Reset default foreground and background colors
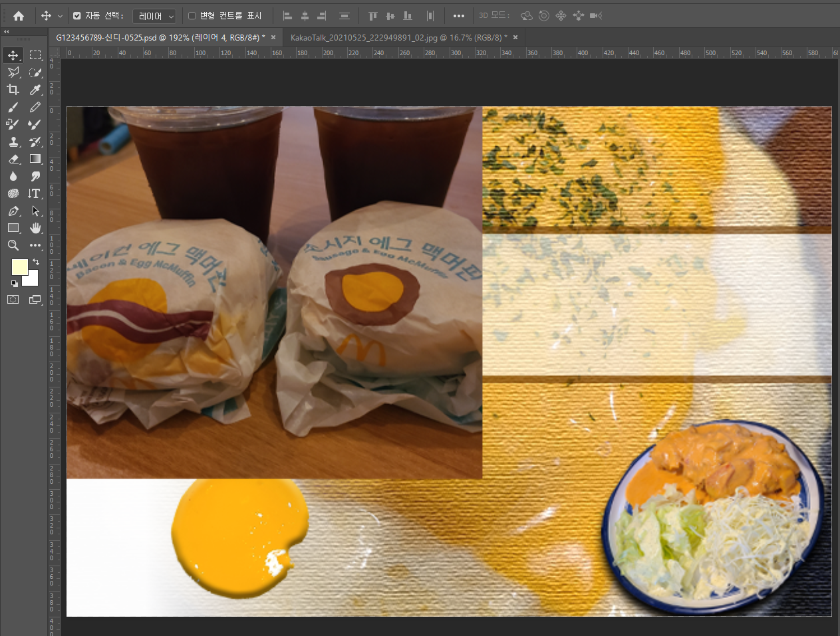 pos(14,284)
